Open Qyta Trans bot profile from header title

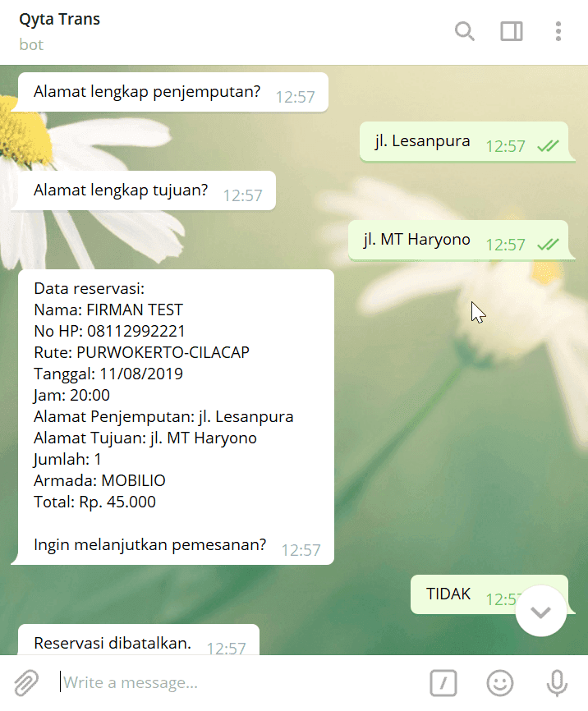click(x=59, y=20)
